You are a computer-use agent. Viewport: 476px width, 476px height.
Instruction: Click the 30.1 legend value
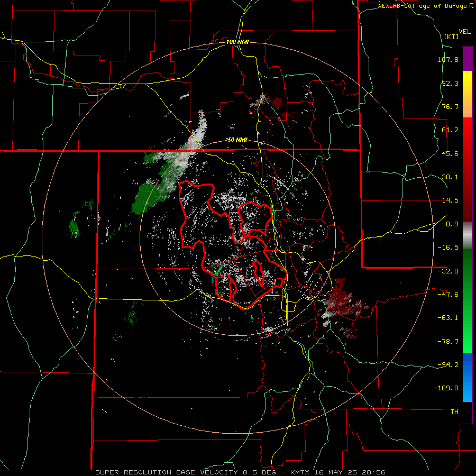click(450, 177)
